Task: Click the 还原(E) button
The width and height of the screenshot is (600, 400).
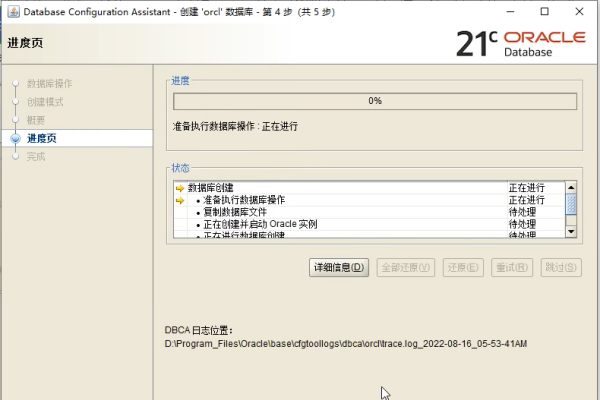Action: tap(463, 267)
